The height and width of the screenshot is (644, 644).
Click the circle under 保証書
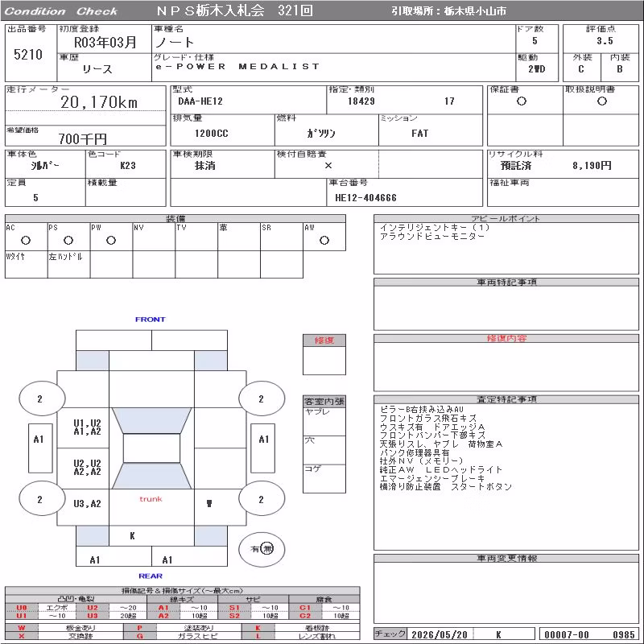[521, 101]
